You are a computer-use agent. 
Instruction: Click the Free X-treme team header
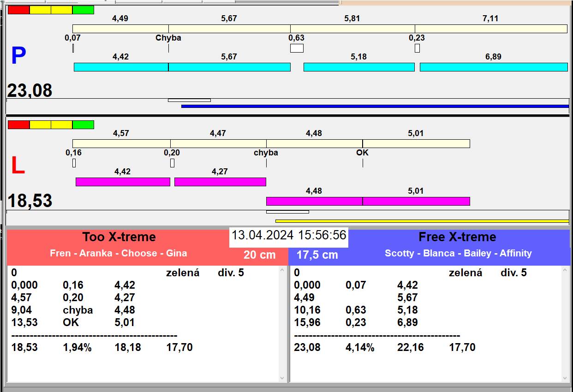pos(457,237)
